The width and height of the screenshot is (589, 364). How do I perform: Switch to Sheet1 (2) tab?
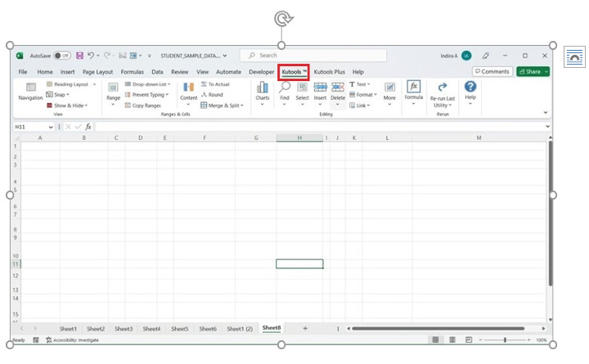coord(240,329)
